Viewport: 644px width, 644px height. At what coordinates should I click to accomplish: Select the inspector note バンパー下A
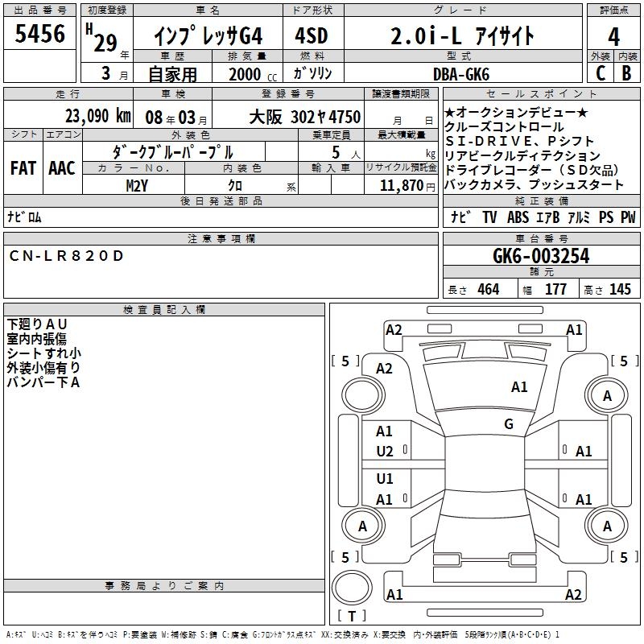coord(43,382)
